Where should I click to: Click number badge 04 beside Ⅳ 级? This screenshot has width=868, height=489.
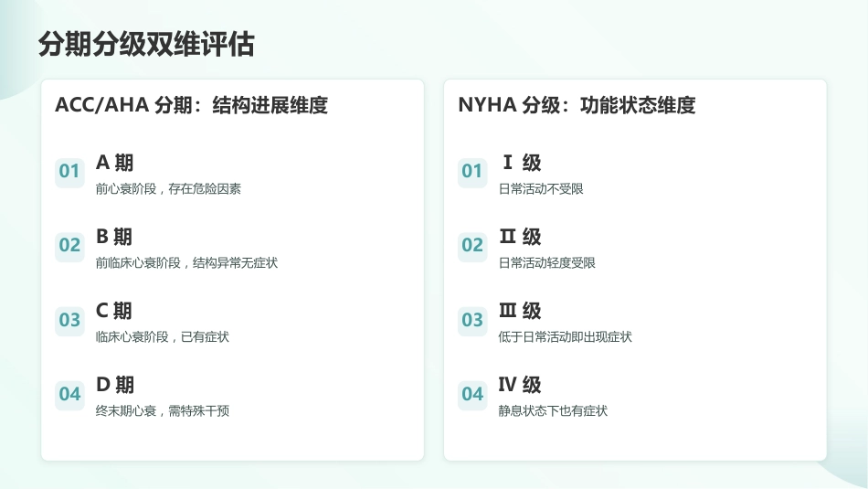[472, 396]
